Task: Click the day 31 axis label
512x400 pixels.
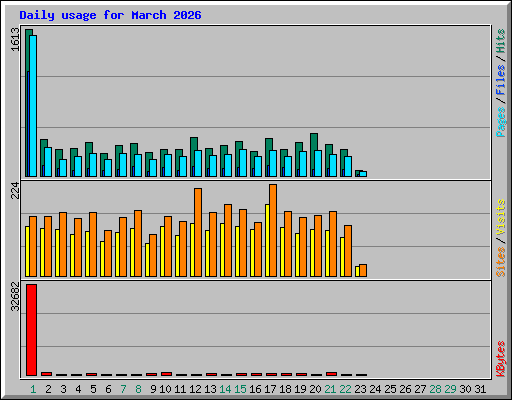Action: click(x=480, y=389)
